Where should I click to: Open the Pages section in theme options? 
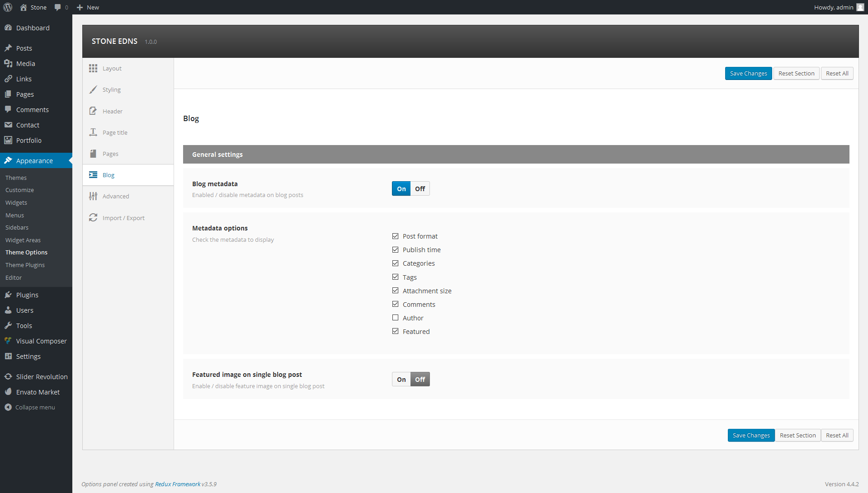tap(110, 154)
